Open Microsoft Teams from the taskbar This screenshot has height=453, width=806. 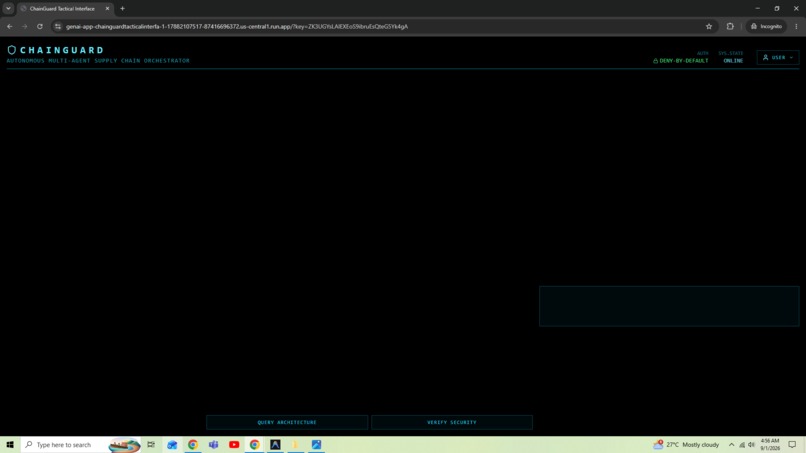213,445
